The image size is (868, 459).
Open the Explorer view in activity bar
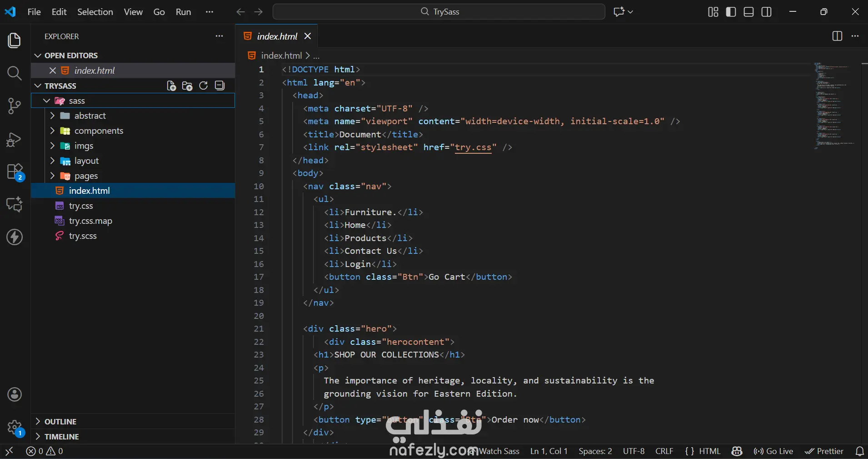pyautogui.click(x=15, y=40)
